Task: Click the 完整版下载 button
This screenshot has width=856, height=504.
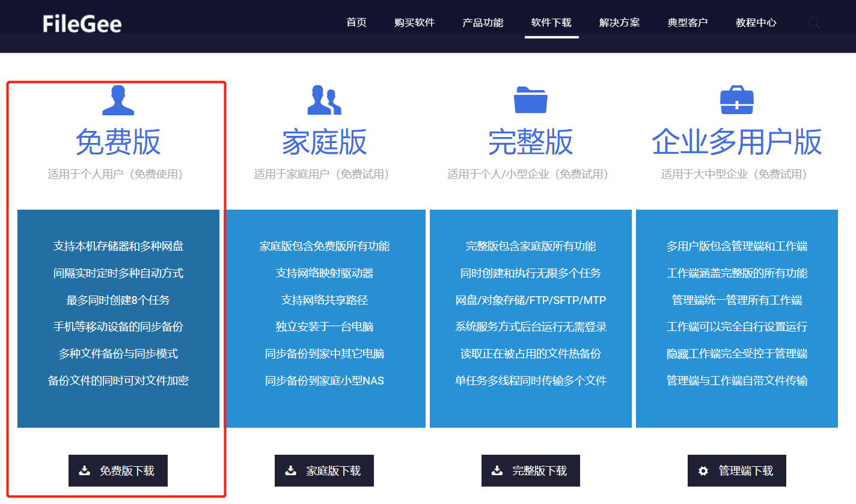Action: click(x=531, y=471)
